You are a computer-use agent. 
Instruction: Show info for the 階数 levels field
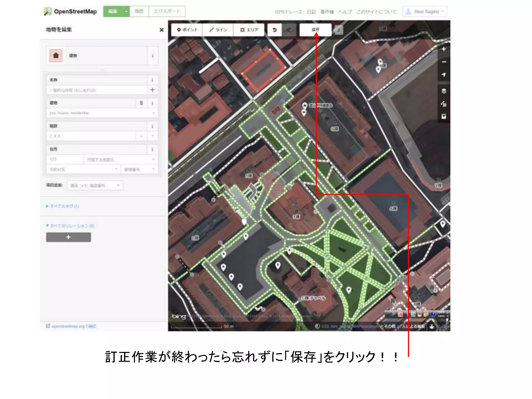point(152,126)
